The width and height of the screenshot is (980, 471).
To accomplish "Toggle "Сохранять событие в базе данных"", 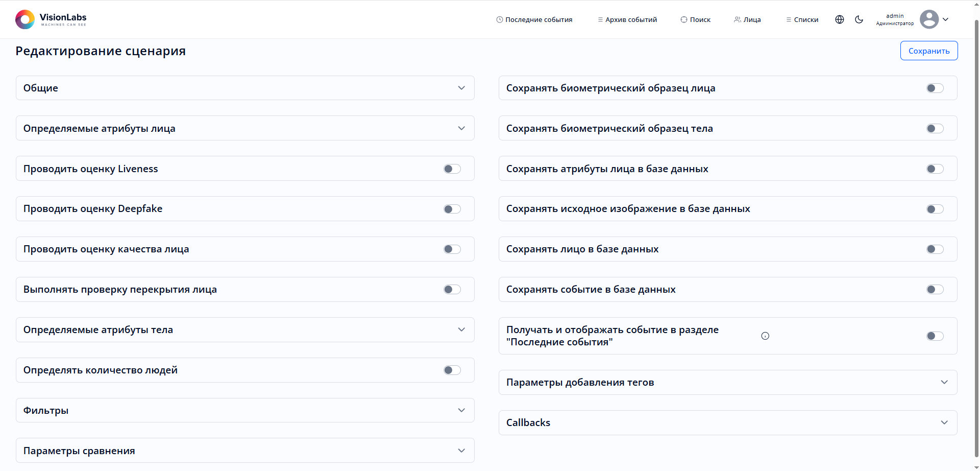I will pyautogui.click(x=935, y=290).
